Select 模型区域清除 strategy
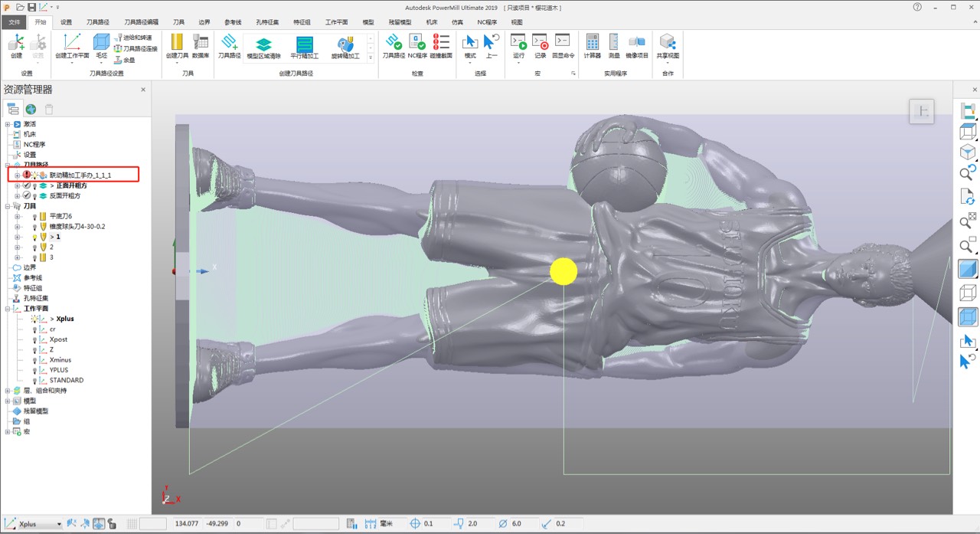The image size is (980, 534). click(x=263, y=48)
